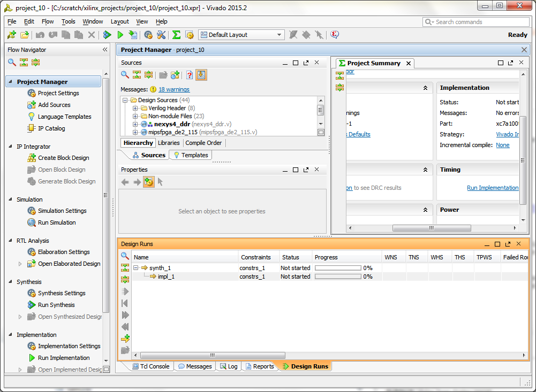Click the Create New Runs plus-arrow icon in Design Runs
This screenshot has width=536, height=392.
(125, 339)
